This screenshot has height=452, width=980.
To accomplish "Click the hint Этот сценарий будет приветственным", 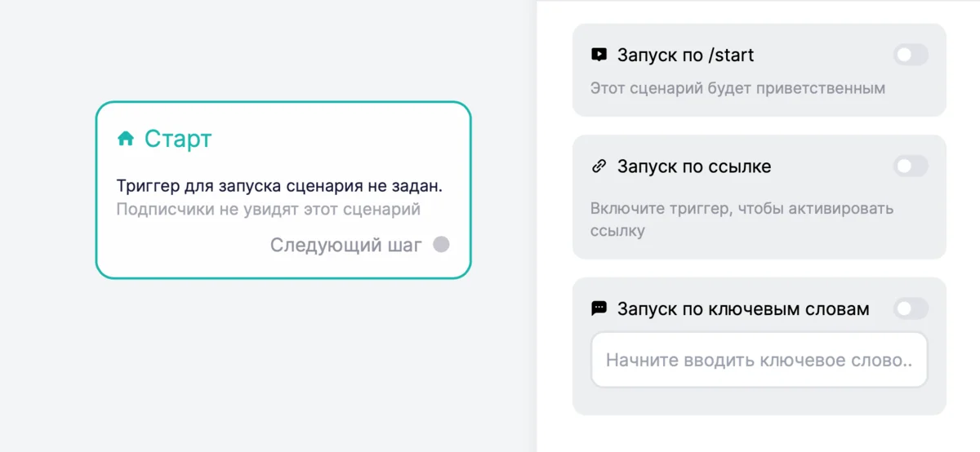I will (737, 88).
